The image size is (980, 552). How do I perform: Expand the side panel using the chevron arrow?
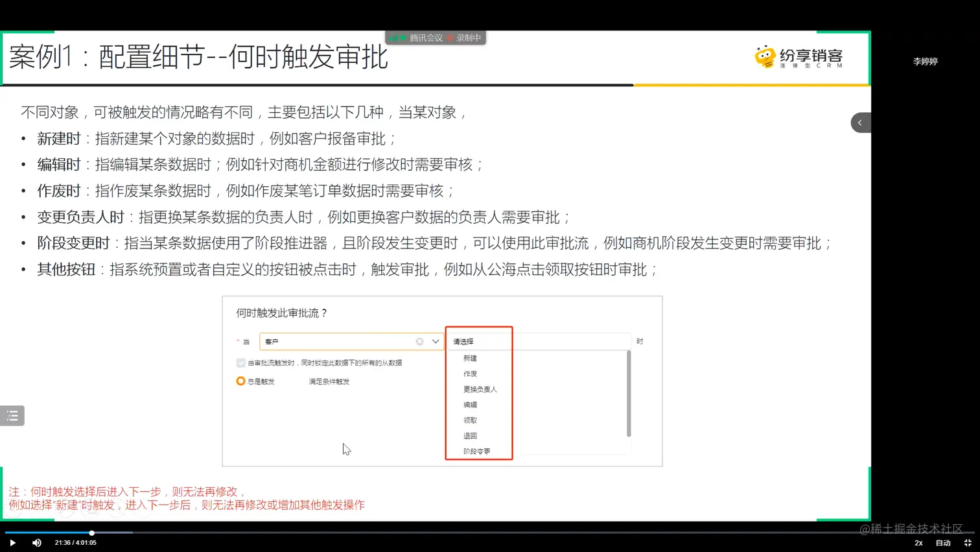point(860,123)
